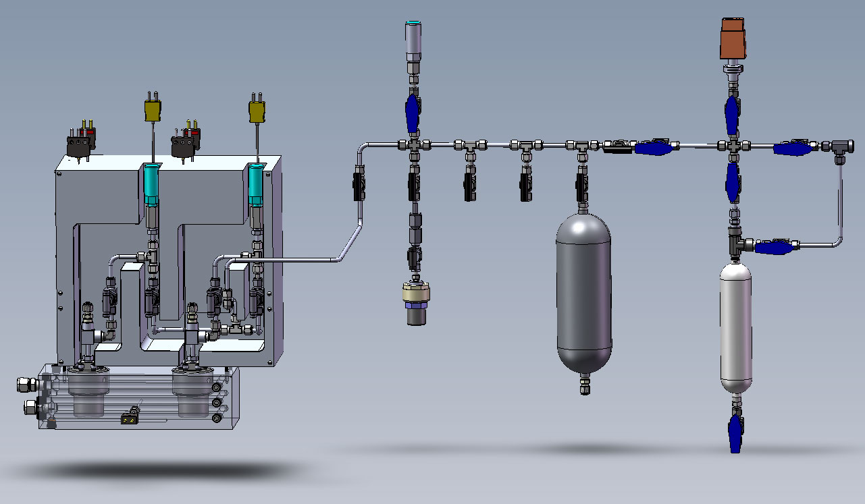
Task: Click the black tee fitting at far right
Action: point(840,147)
